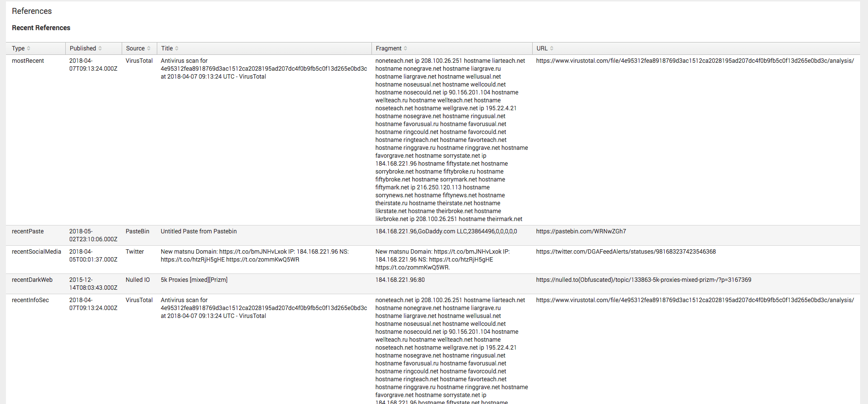Screen dimensions: 868x404
Task: Click the '184.168.221.96:80' fragment
Action: (x=400, y=280)
